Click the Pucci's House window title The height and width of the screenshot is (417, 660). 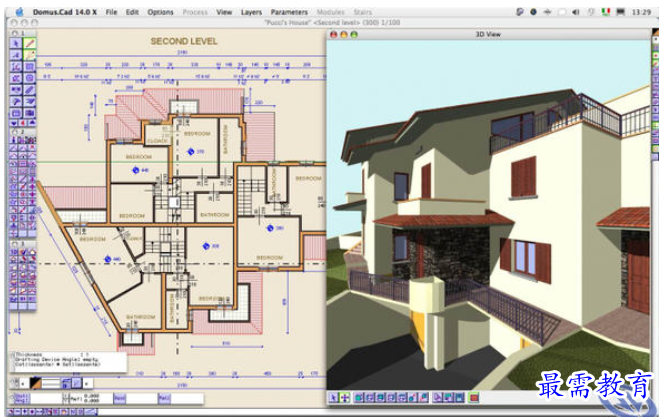point(332,22)
